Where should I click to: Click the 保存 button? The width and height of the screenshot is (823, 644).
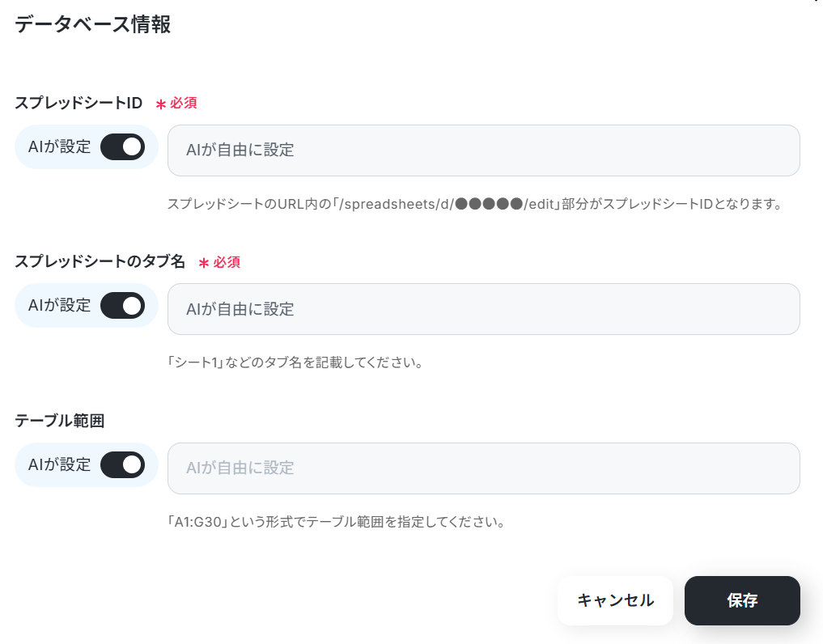[742, 600]
